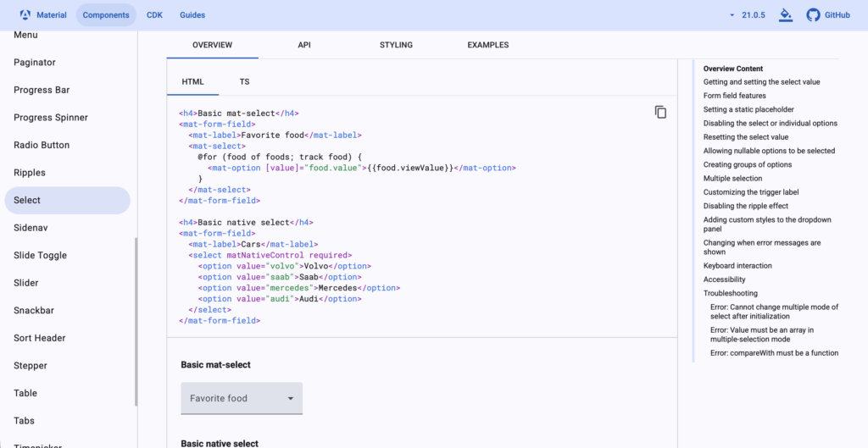Image resolution: width=868 pixels, height=448 pixels.
Task: Copy the example source code
Action: (x=660, y=113)
